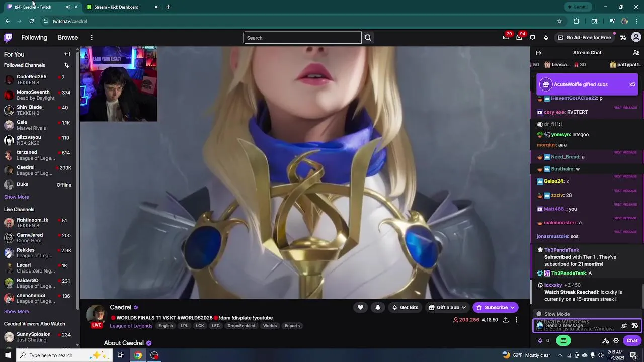Click the search magnifier button

[368, 38]
